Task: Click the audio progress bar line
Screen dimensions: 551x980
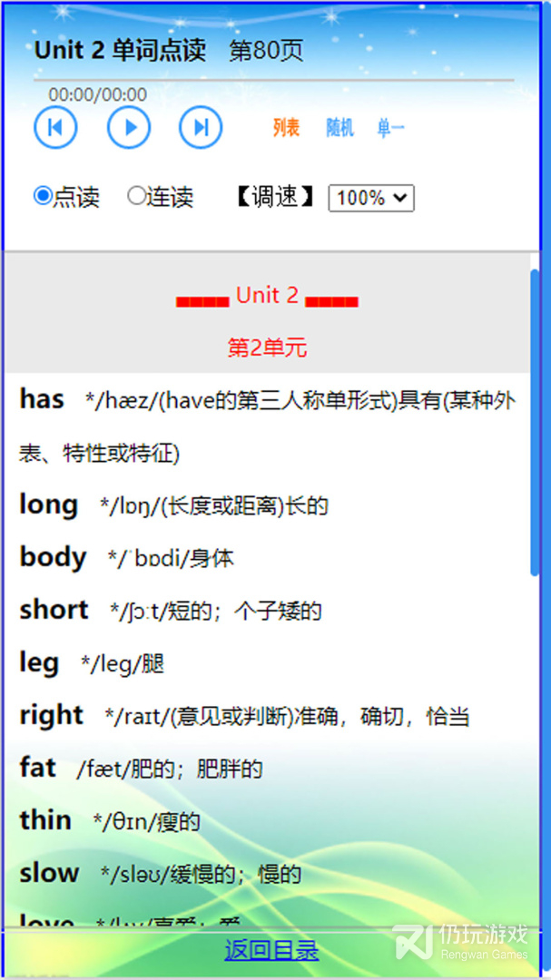Action: (274, 80)
